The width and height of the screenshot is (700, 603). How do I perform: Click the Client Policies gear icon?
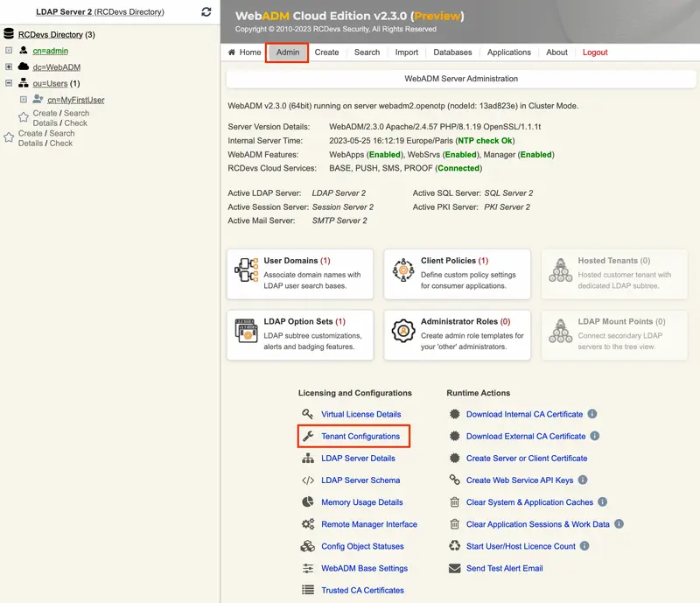click(x=403, y=270)
